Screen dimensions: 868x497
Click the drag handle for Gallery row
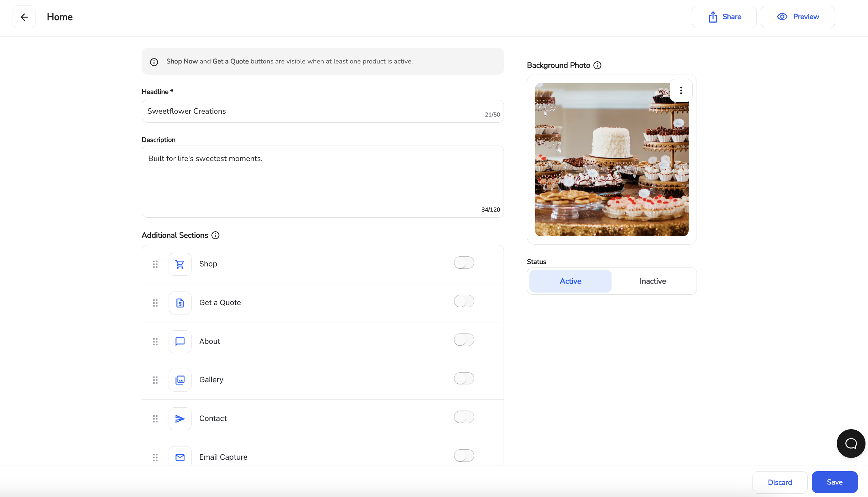[155, 380]
